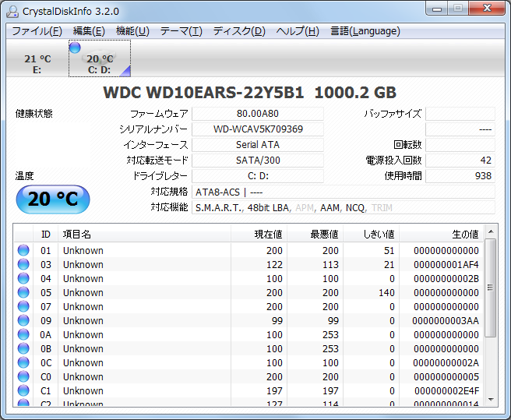Click current value 122 in row 03
Image resolution: width=511 pixels, height=420 pixels.
pyautogui.click(x=274, y=264)
